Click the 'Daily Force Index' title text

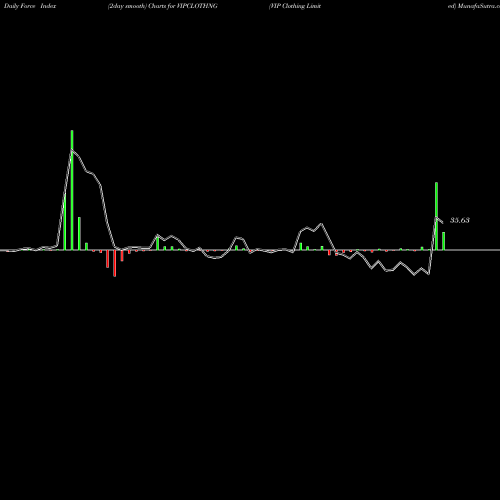click(x=30, y=6)
